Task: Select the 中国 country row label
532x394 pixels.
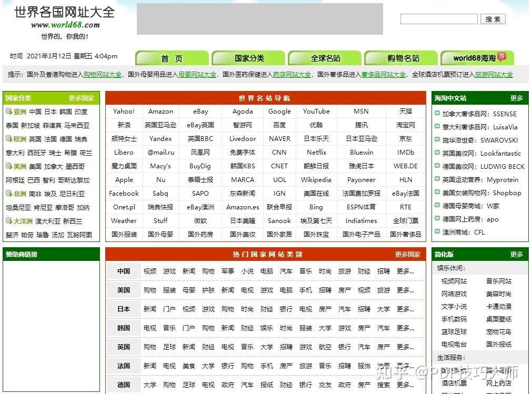Action: 124,271
